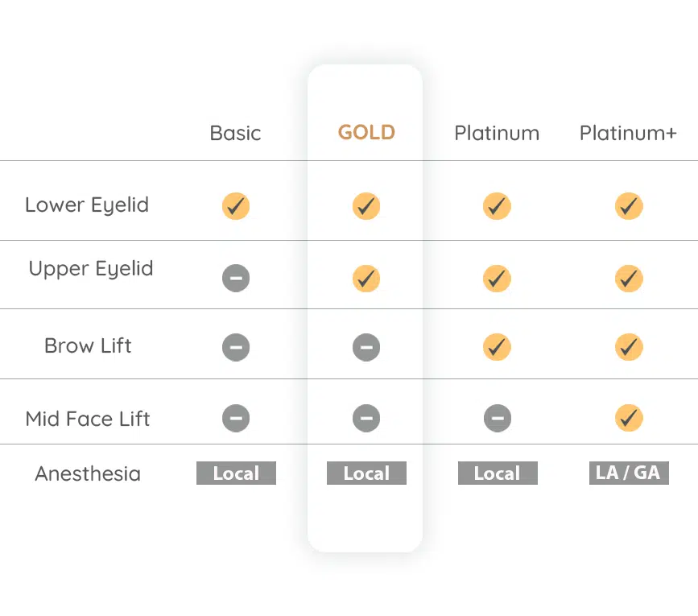The width and height of the screenshot is (698, 616).
Task: Select the GOLD plan column header
Action: click(x=366, y=133)
